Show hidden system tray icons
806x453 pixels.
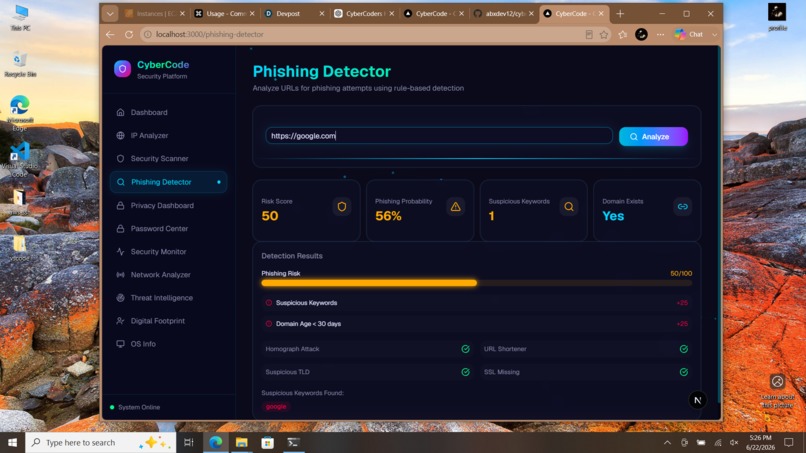click(667, 442)
